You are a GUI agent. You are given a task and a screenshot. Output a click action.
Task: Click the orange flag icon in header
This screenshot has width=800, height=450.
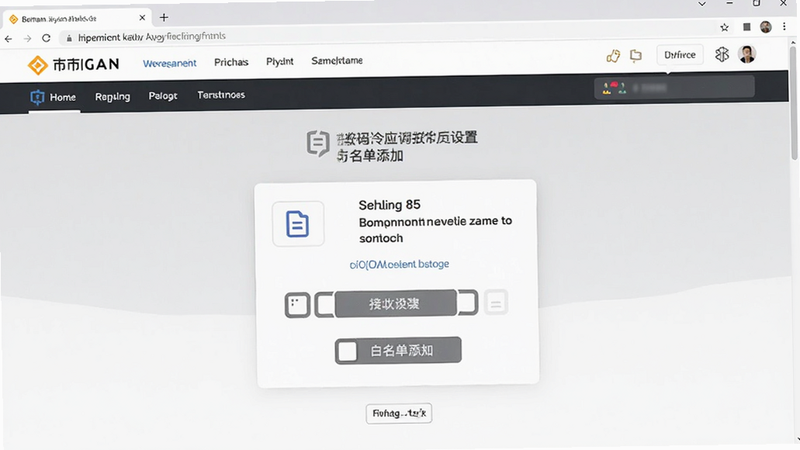(636, 55)
